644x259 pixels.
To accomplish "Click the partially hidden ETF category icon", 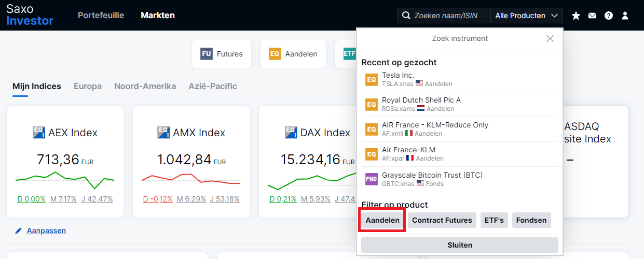I will 349,54.
